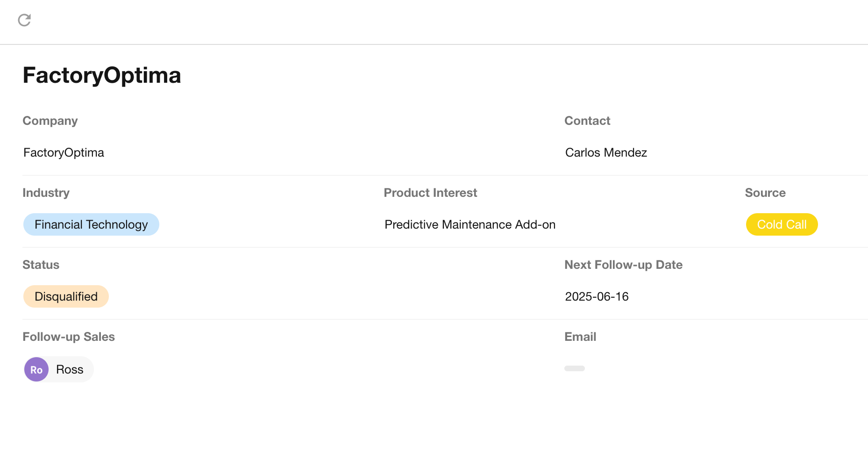The width and height of the screenshot is (868, 475).
Task: Click the yellow Cold Call source tag
Action: tap(782, 224)
